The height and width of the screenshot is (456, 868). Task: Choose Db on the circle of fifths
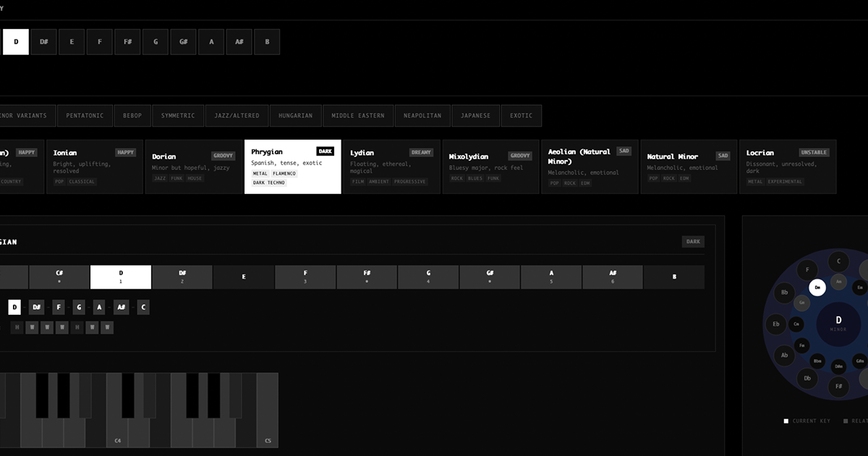coord(807,378)
